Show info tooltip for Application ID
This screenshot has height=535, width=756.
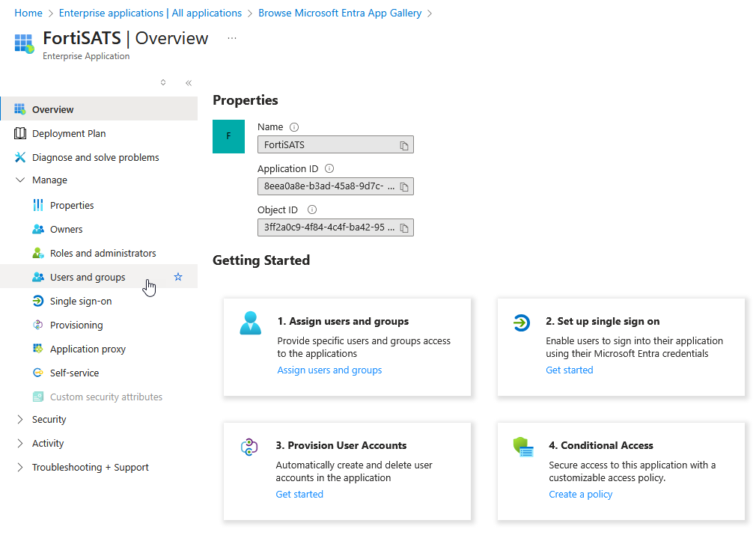[x=329, y=168]
